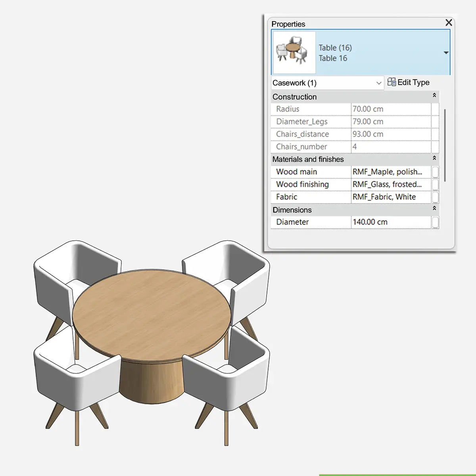
Task: Select the round table in the 3D view
Action: click(x=151, y=313)
